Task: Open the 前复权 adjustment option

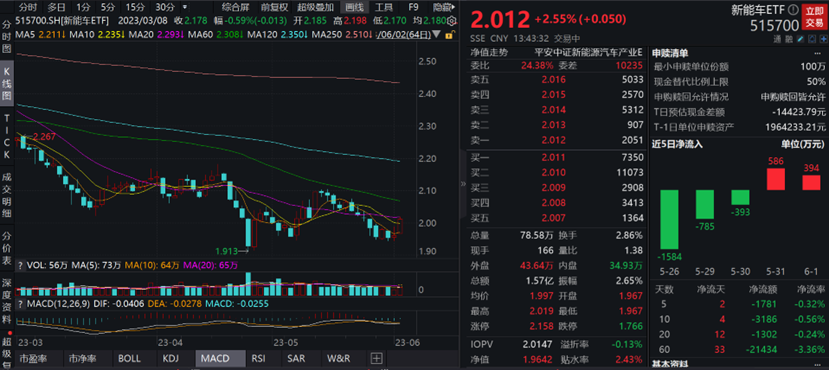Action: (x=274, y=7)
